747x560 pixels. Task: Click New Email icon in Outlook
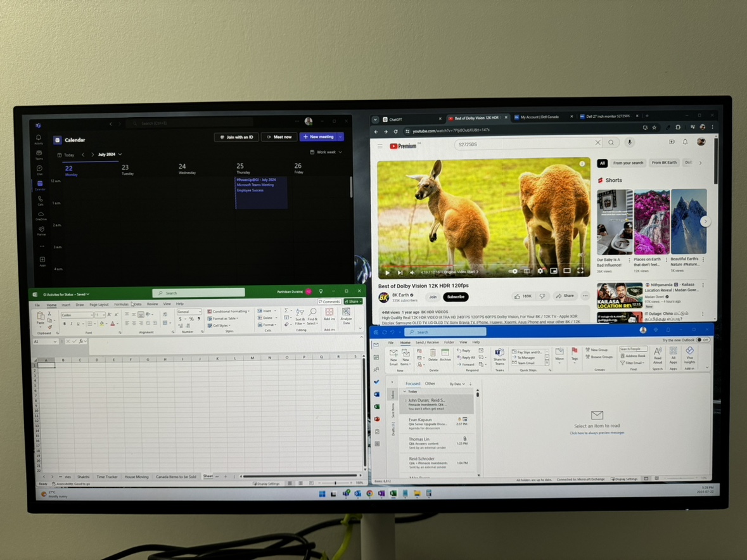[393, 356]
